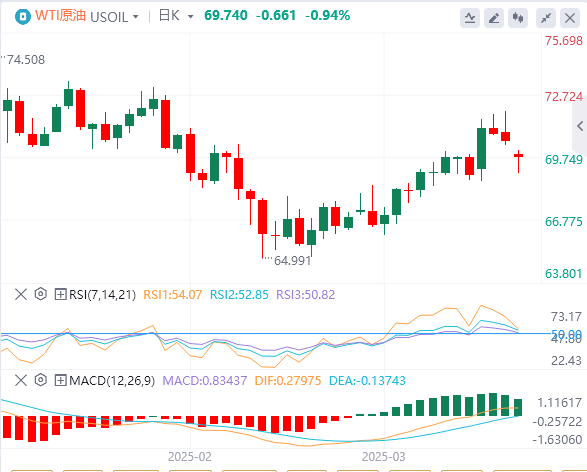Click the RSI(7,14,21) indicator title
Viewport: 587px width, 472px height.
pos(102,295)
